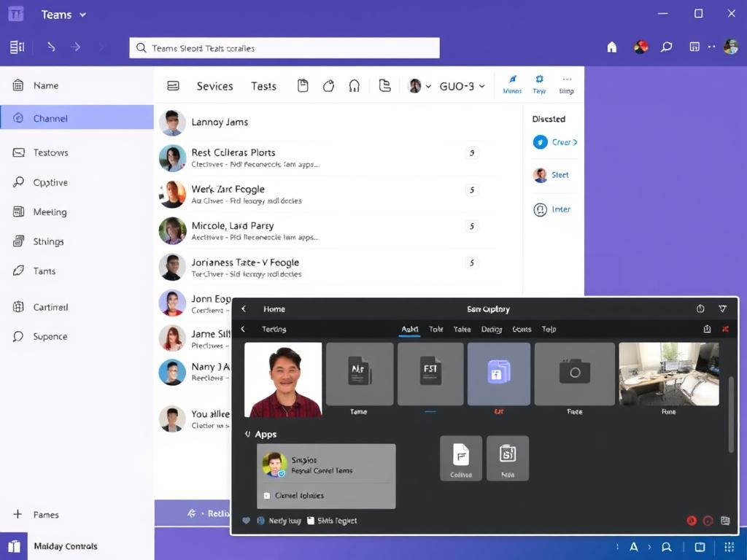Open the Teams title dropdown arrow
Viewport: 747px width, 560px height.
click(x=83, y=15)
